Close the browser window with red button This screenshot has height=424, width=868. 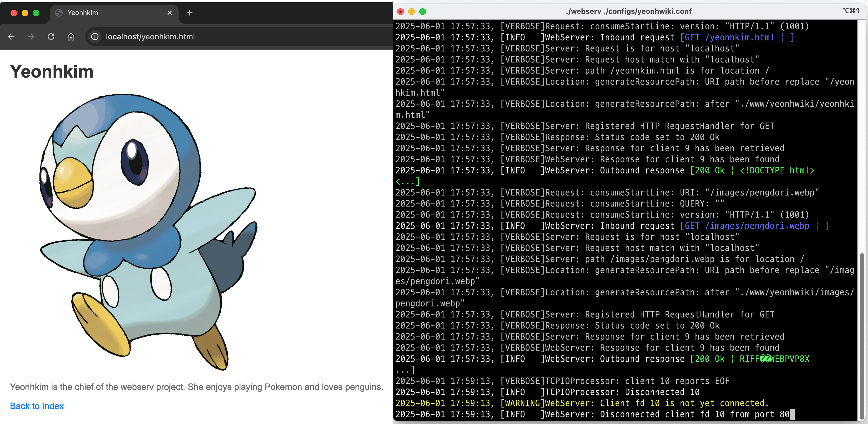14,13
